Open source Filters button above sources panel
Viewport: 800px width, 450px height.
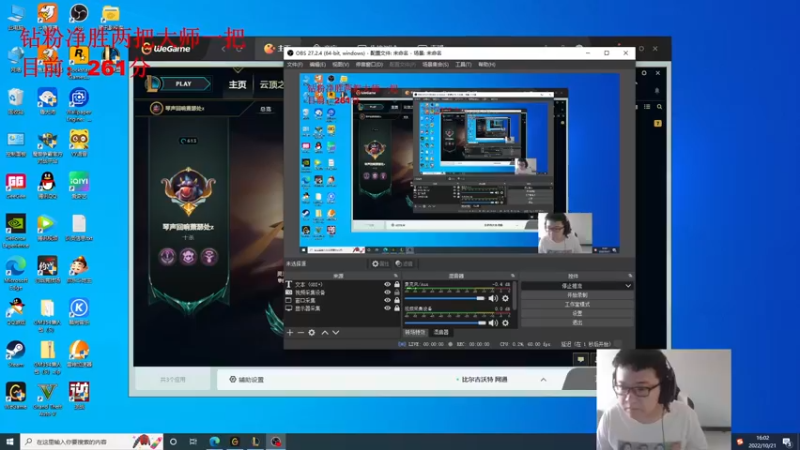pos(404,264)
